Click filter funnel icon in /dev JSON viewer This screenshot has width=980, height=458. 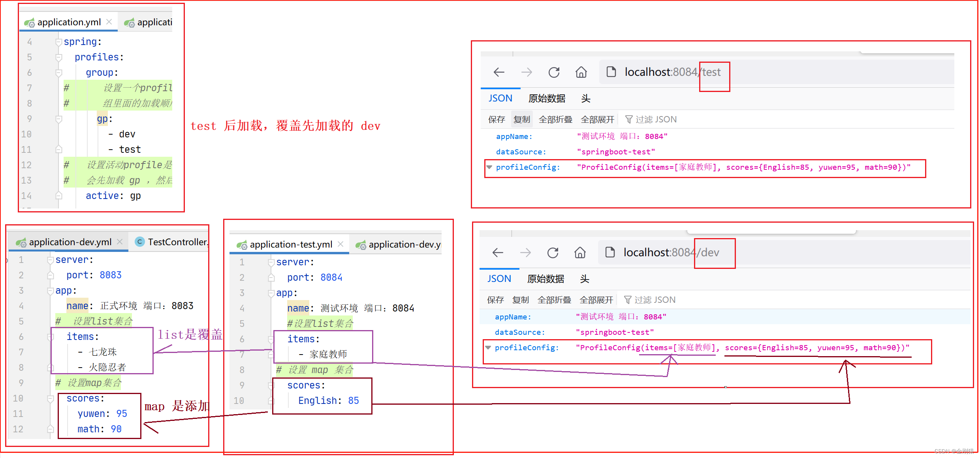[x=628, y=300]
